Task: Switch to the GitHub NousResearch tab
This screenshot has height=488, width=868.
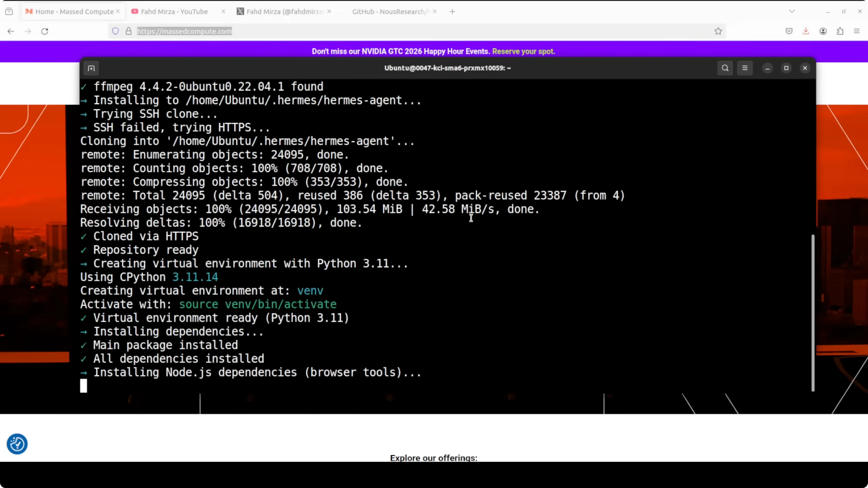Action: [389, 12]
